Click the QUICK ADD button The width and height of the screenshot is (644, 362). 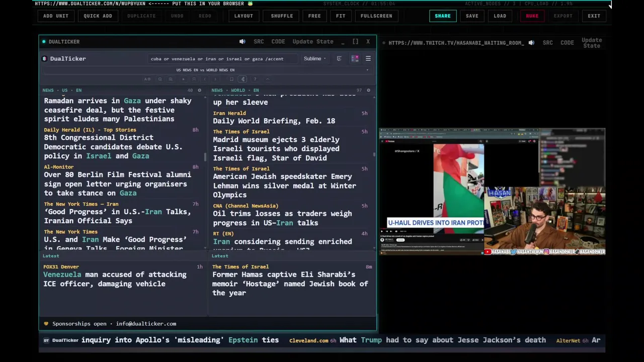click(98, 16)
